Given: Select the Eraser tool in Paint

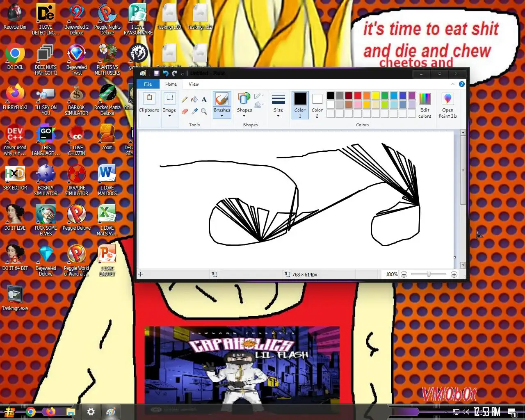Looking at the screenshot, I should 185,111.
